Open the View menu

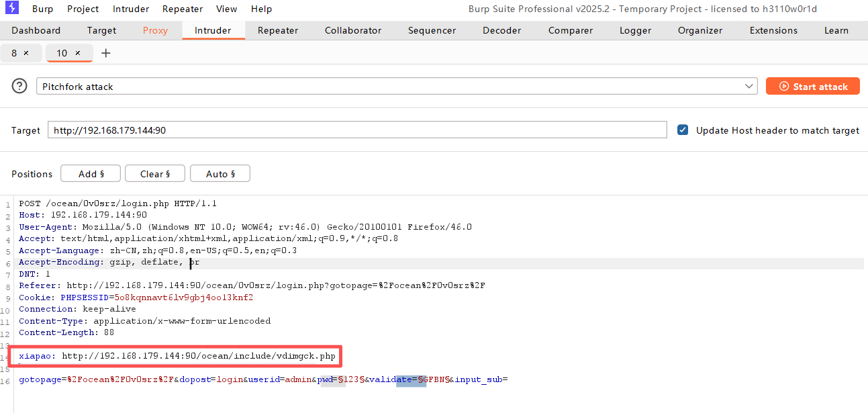coord(227,9)
